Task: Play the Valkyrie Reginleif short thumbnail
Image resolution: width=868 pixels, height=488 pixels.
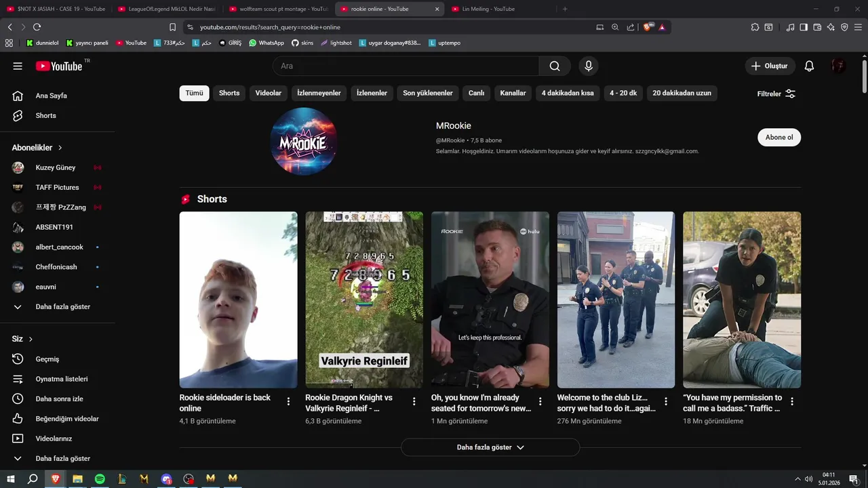Action: [364, 300]
